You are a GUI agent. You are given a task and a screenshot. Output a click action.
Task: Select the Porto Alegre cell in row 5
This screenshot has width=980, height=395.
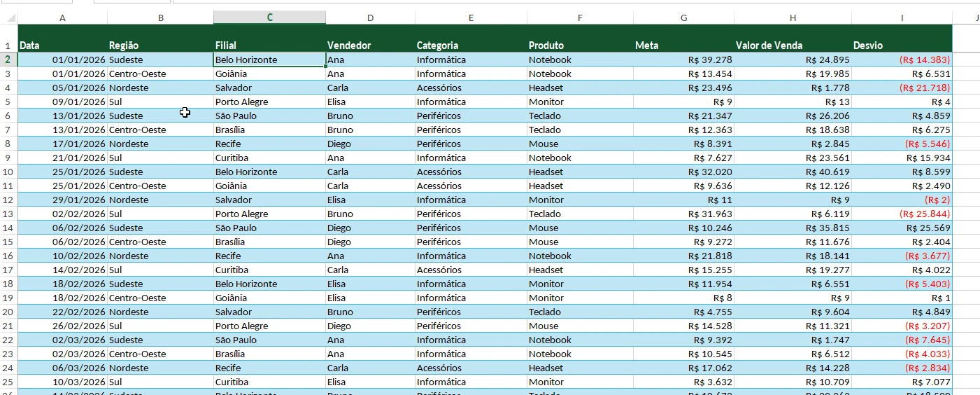(x=270, y=102)
